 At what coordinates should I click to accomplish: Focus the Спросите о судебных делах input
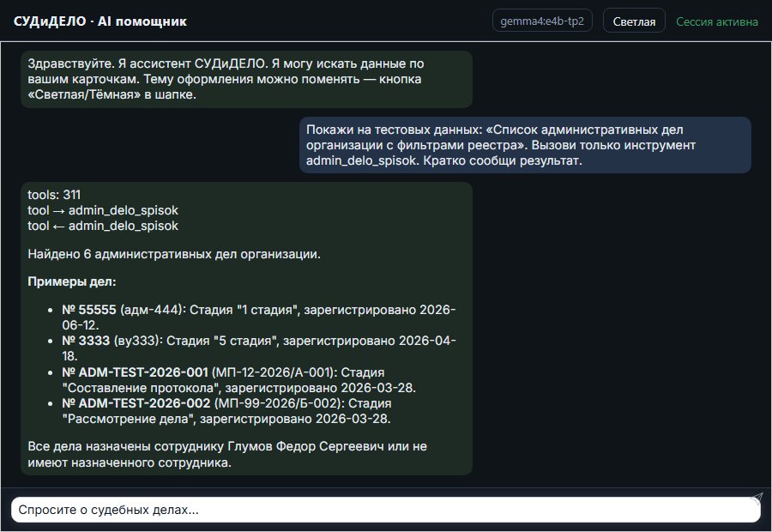tap(385, 510)
